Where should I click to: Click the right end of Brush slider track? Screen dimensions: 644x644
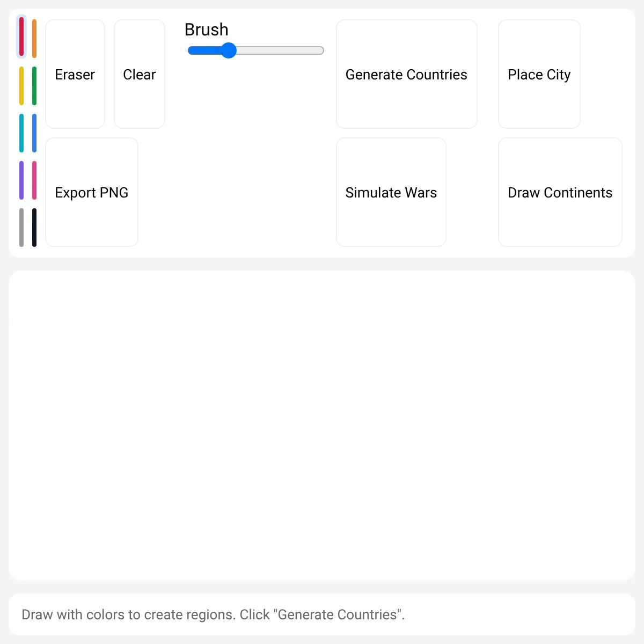[321, 50]
